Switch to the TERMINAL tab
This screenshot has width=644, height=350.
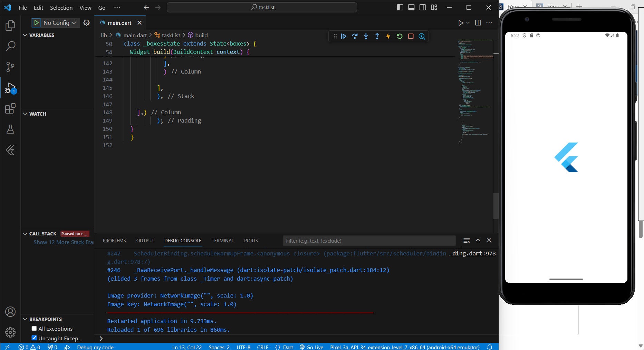coord(222,241)
